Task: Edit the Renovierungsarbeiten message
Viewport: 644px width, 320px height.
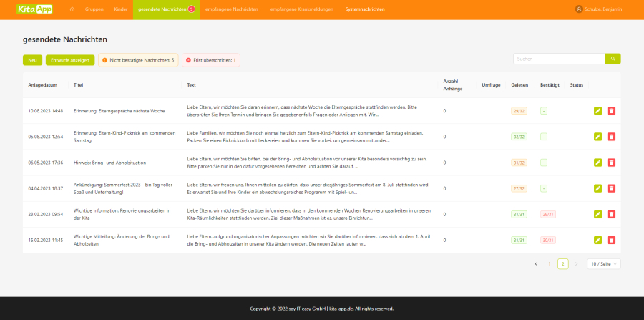Action: [x=598, y=214]
